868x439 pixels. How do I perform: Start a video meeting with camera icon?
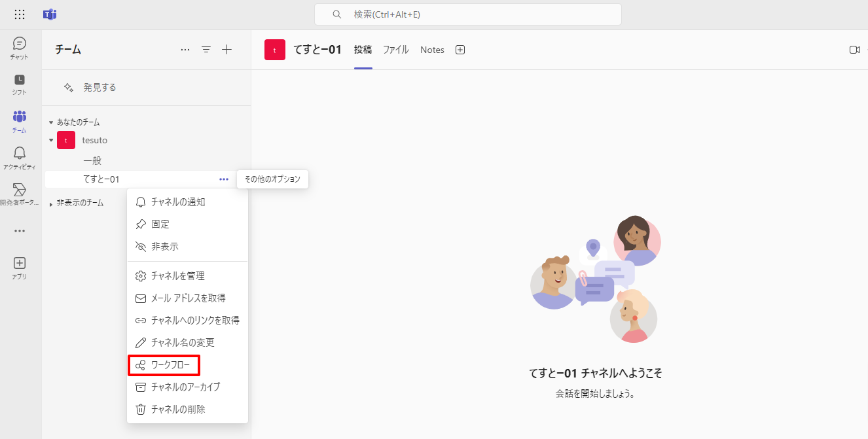coord(854,50)
